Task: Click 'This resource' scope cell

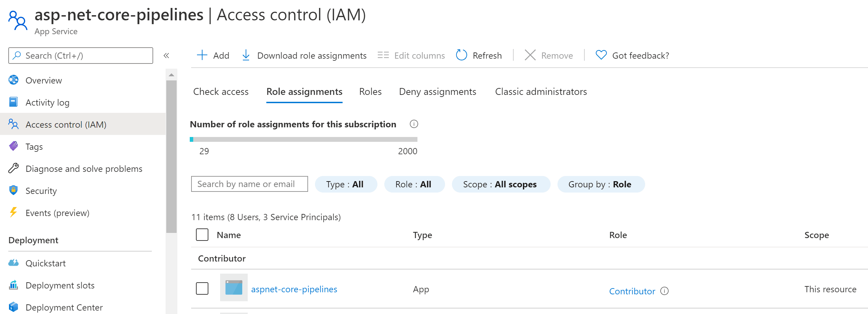Action: click(x=830, y=289)
